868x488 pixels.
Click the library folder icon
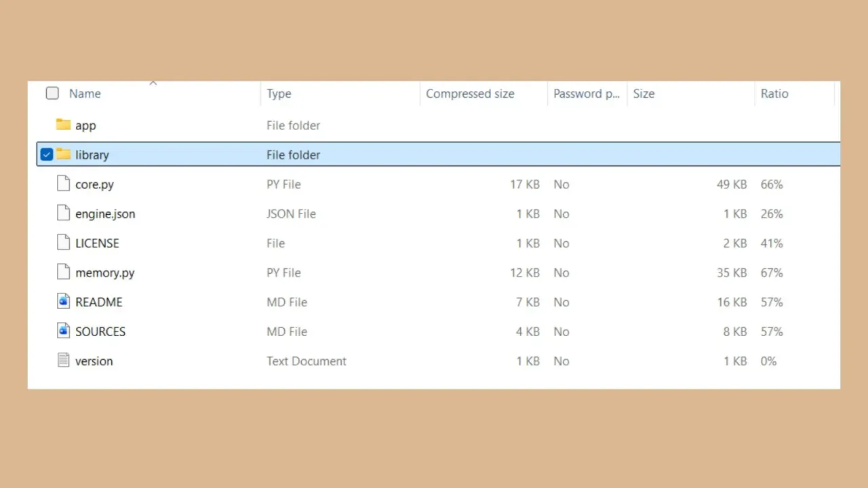[x=63, y=155]
